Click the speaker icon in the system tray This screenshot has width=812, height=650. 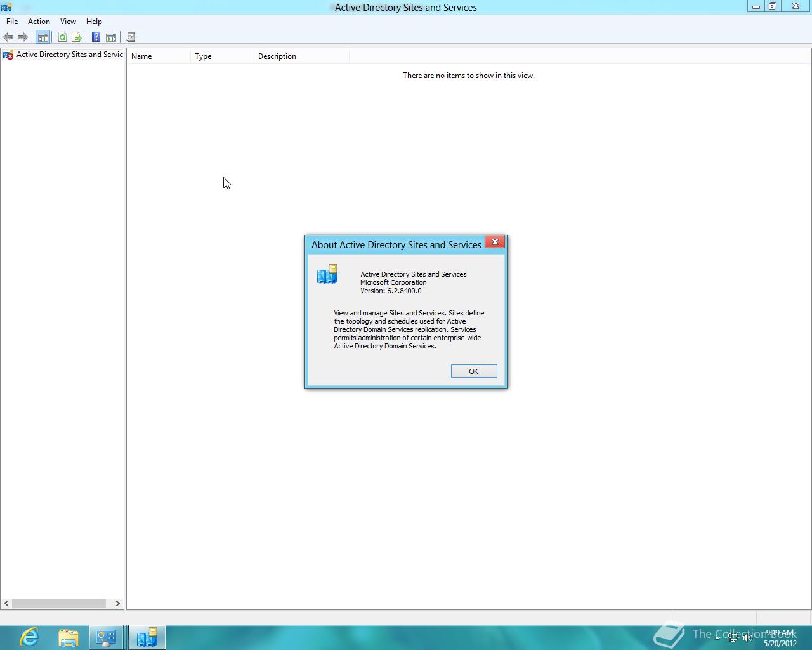(748, 637)
